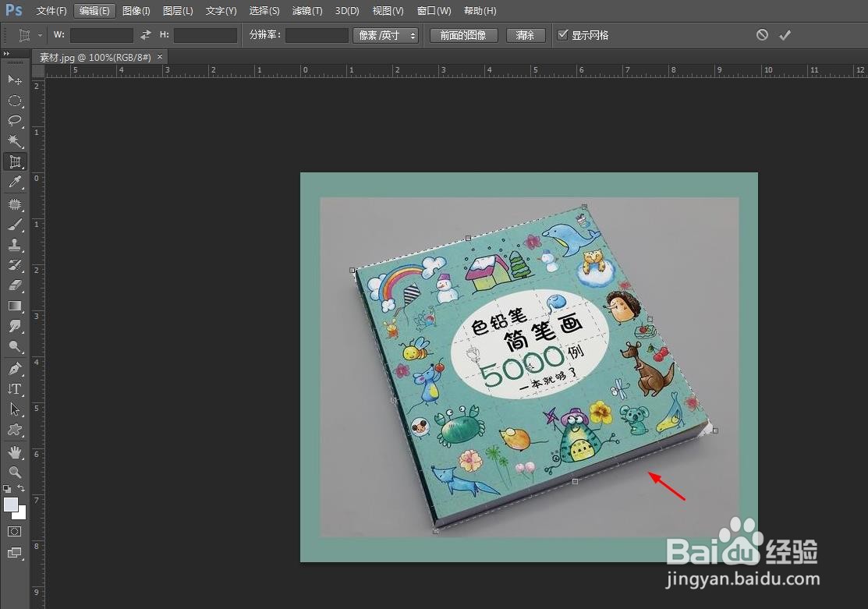The width and height of the screenshot is (868, 609).
Task: Click the 清除 button
Action: point(525,35)
